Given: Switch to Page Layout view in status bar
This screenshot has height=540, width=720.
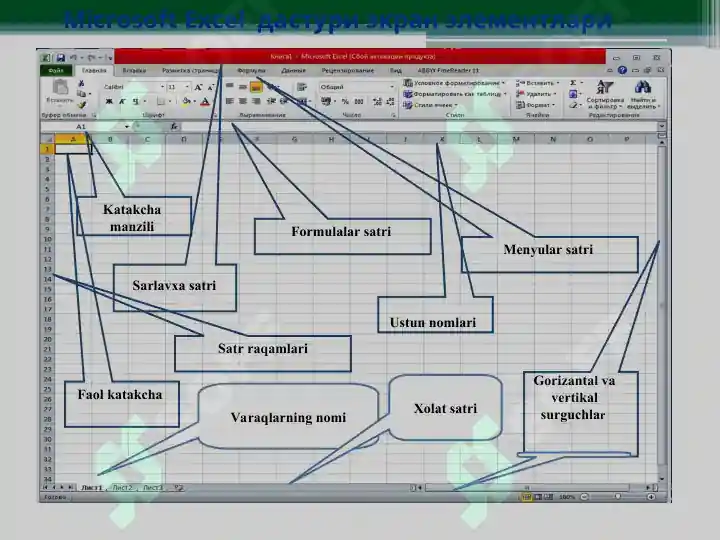Looking at the screenshot, I should click(x=538, y=497).
